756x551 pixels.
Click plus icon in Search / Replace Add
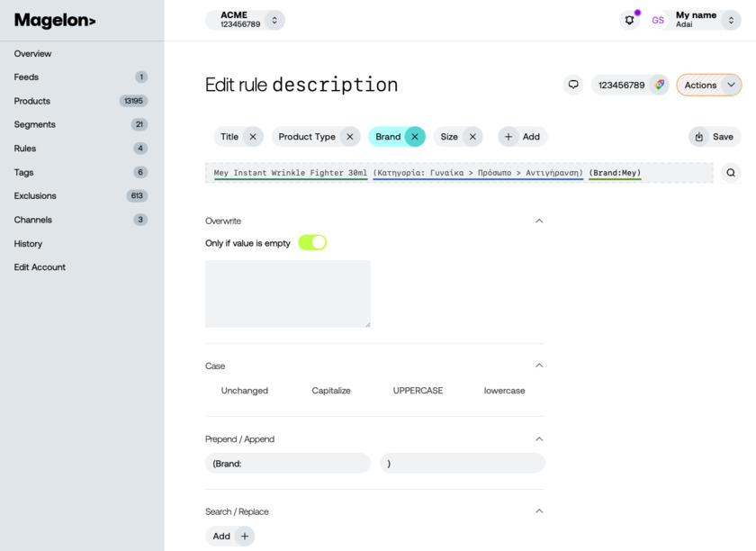245,536
